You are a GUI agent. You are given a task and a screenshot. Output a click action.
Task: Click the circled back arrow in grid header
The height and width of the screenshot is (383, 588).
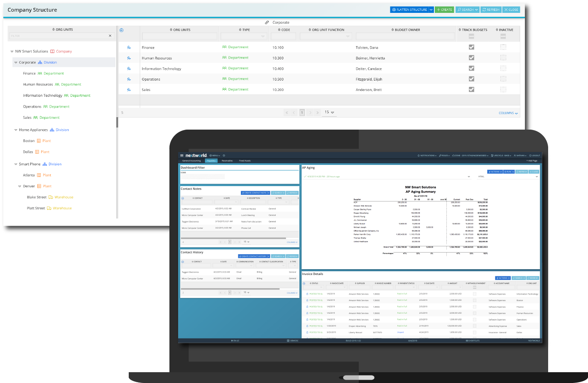coord(121,30)
